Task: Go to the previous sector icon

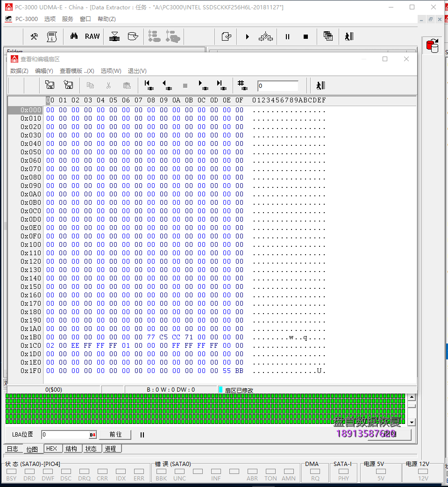Action: point(167,85)
